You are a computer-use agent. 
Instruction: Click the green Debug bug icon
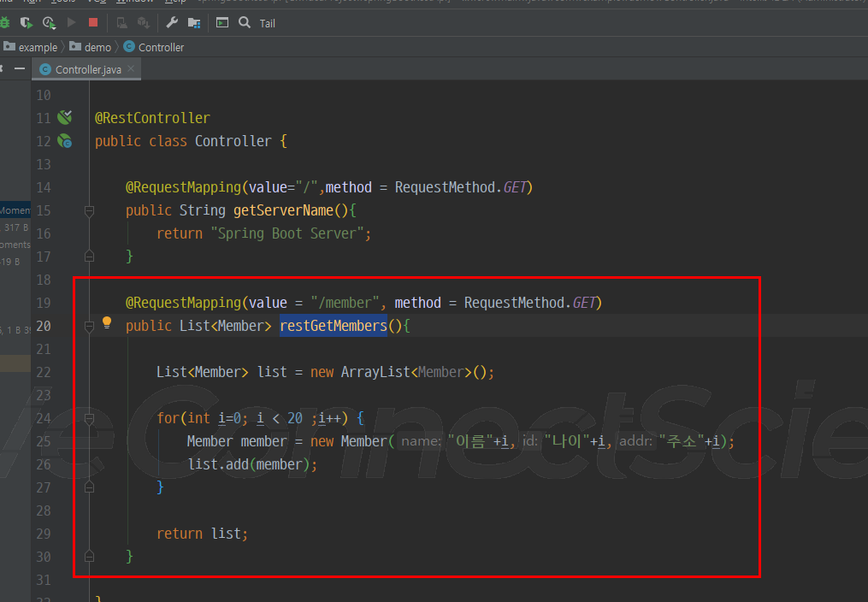4,23
